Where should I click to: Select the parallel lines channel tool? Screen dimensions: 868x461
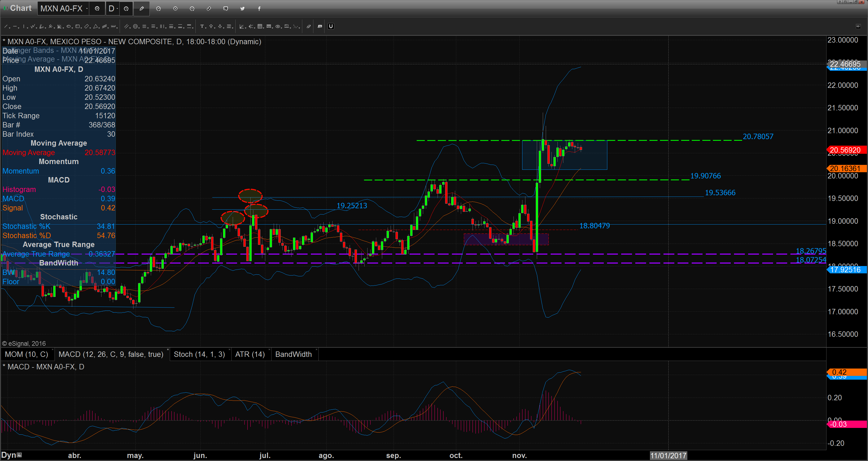pos(126,26)
